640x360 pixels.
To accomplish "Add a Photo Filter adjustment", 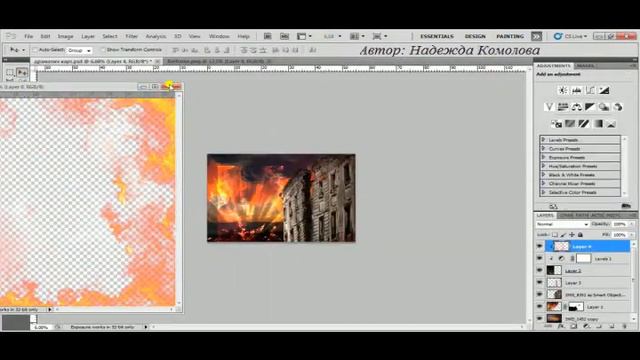I will 604,107.
